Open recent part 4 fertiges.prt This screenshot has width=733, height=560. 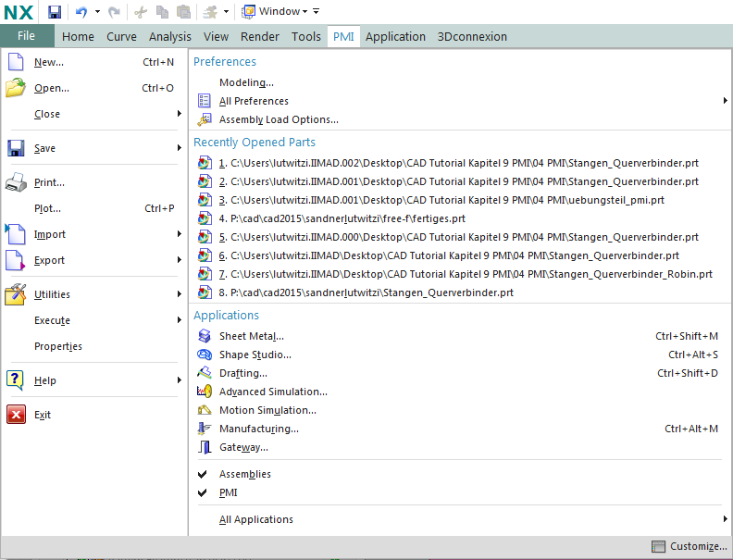(x=342, y=218)
